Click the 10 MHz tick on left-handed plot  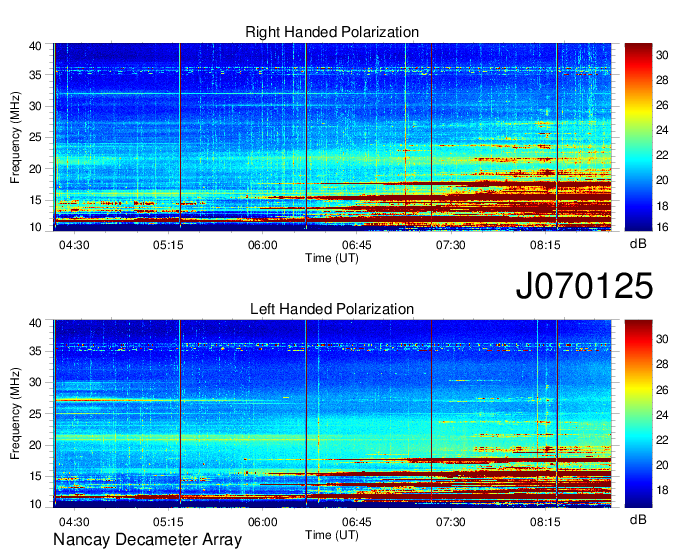[35, 504]
